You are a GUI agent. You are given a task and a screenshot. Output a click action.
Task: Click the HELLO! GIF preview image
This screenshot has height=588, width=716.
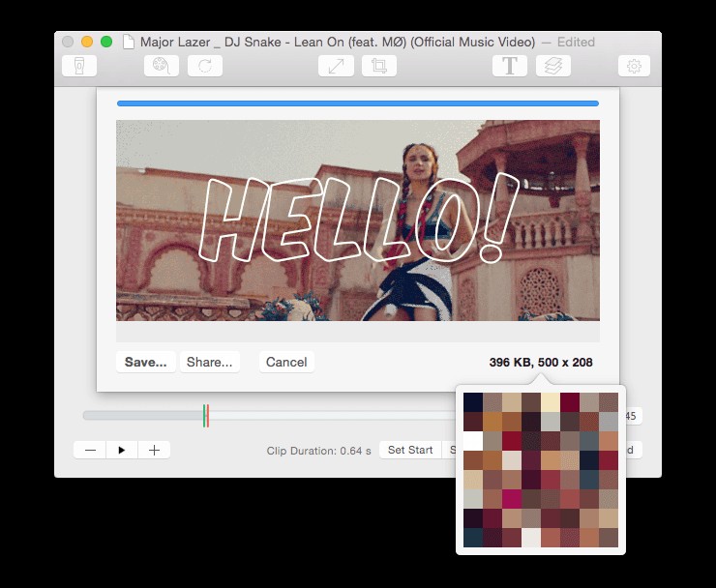coord(358,220)
